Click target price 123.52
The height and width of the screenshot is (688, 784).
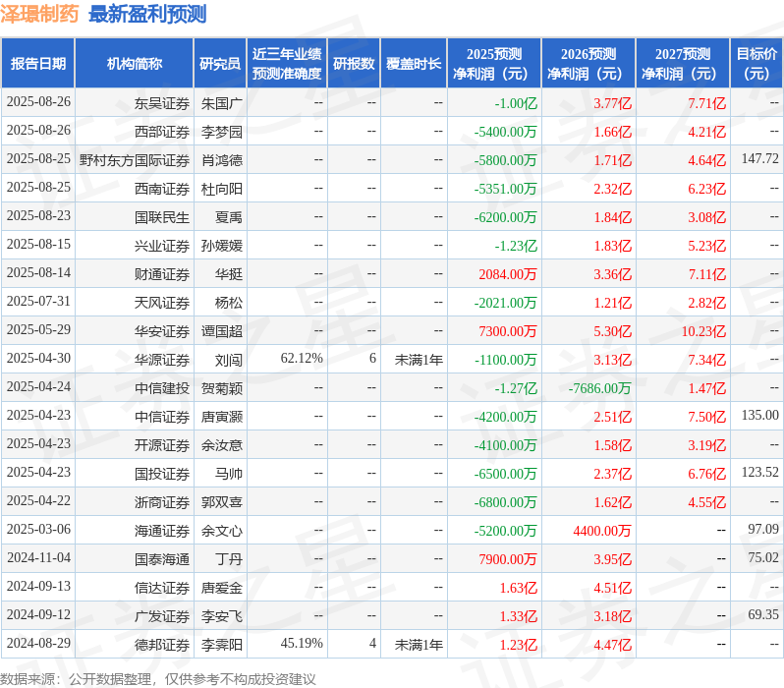pos(760,473)
